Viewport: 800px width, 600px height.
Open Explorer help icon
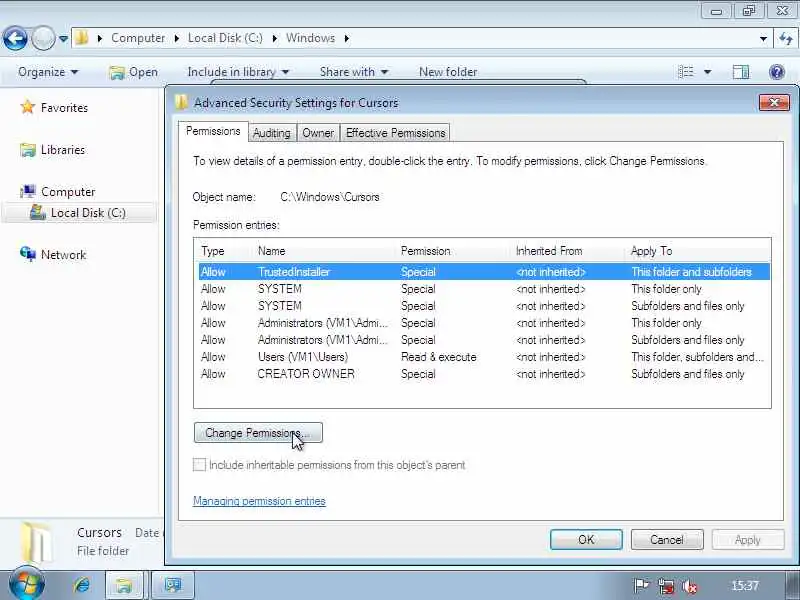777,72
